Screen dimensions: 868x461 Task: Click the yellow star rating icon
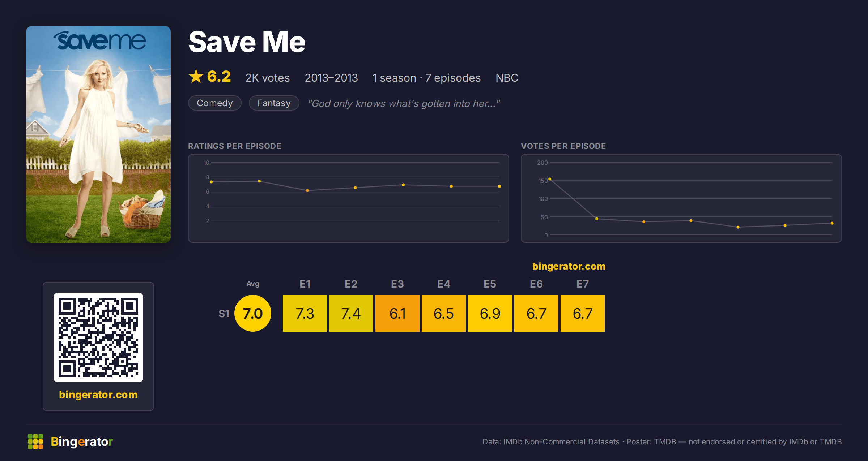pyautogui.click(x=196, y=76)
